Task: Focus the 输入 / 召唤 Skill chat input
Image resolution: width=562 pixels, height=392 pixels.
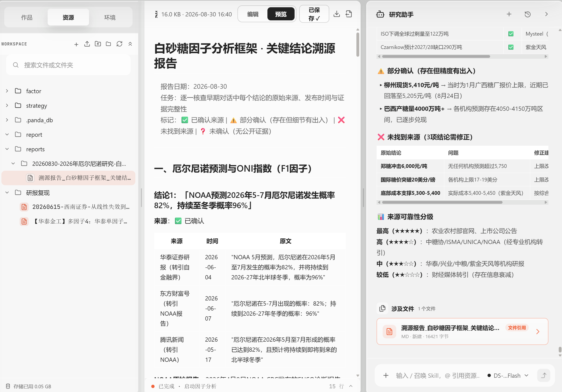Action: (x=438, y=376)
